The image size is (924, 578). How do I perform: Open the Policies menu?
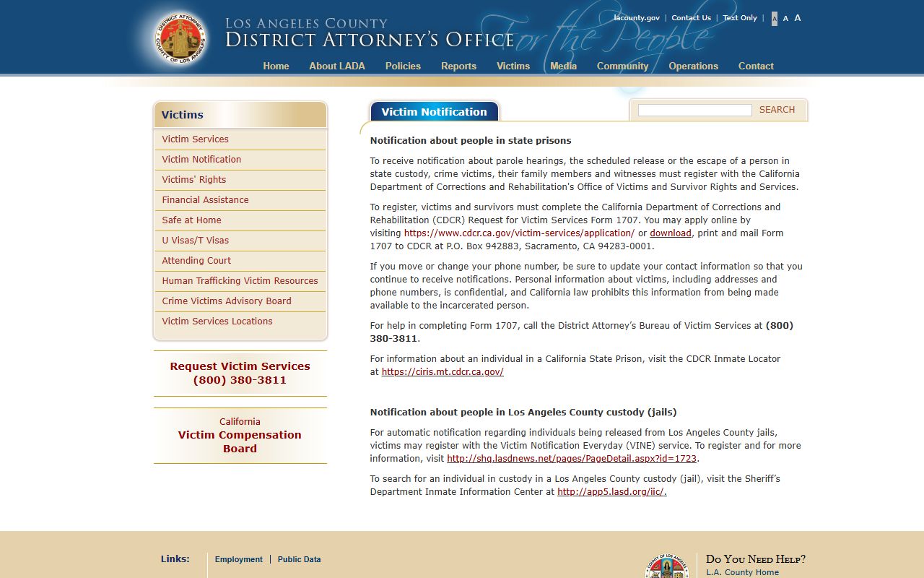(x=403, y=66)
